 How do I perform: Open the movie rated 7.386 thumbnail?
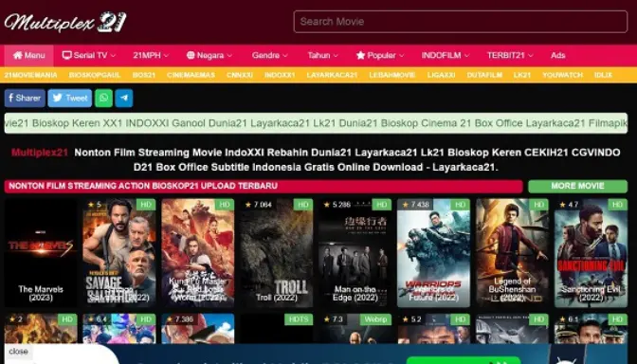pyautogui.click(x=198, y=328)
